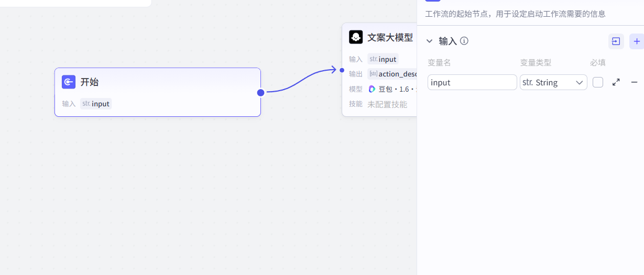Select the 文案大模型 node title
The width and height of the screenshot is (644, 275).
click(390, 38)
